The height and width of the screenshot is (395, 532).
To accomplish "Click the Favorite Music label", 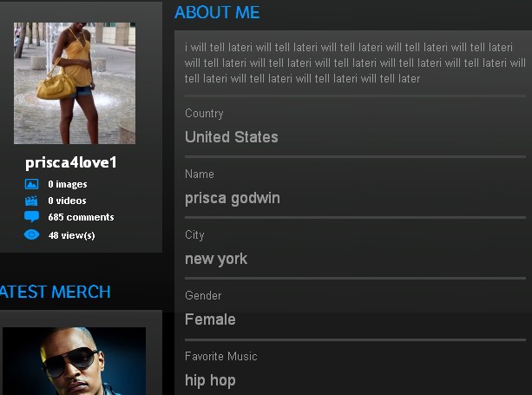I will pyautogui.click(x=221, y=356).
